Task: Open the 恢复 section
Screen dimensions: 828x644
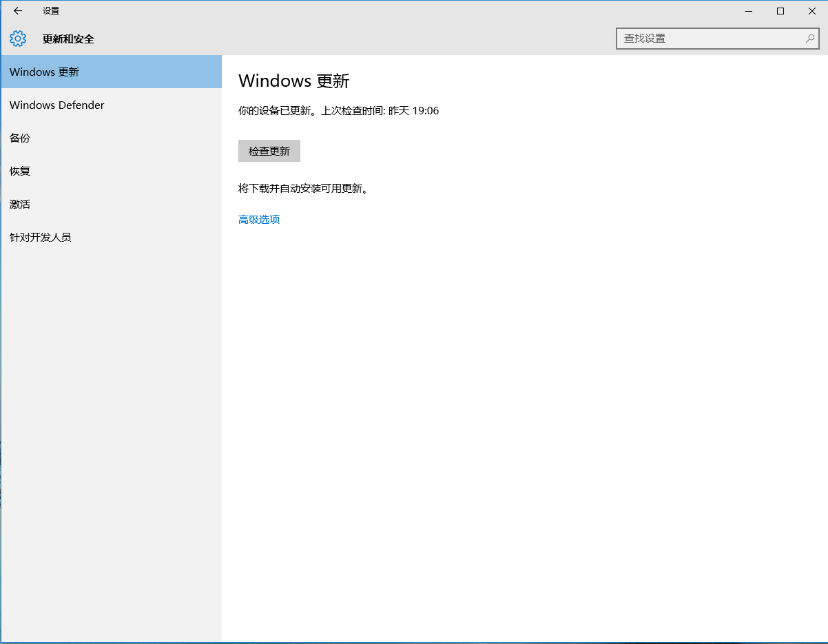Action: (x=112, y=171)
